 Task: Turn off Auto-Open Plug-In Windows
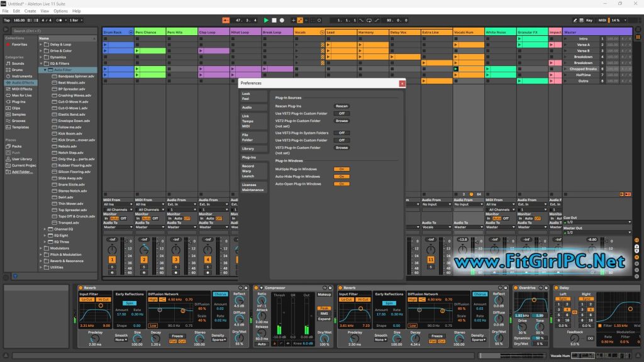[341, 184]
